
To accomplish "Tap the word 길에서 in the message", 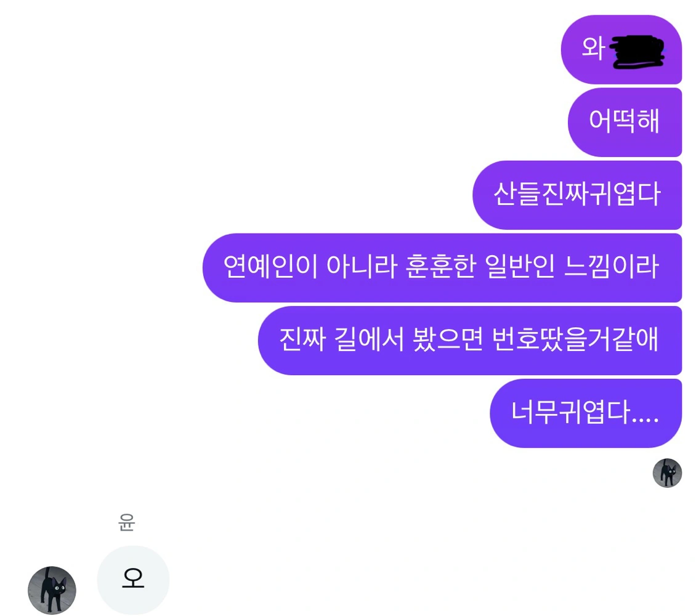I will [x=369, y=339].
